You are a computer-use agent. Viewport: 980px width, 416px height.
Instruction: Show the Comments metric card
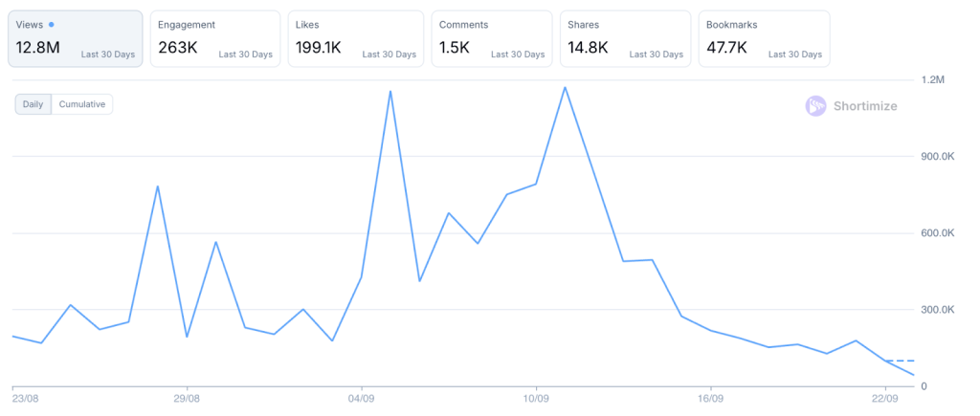[x=492, y=39]
